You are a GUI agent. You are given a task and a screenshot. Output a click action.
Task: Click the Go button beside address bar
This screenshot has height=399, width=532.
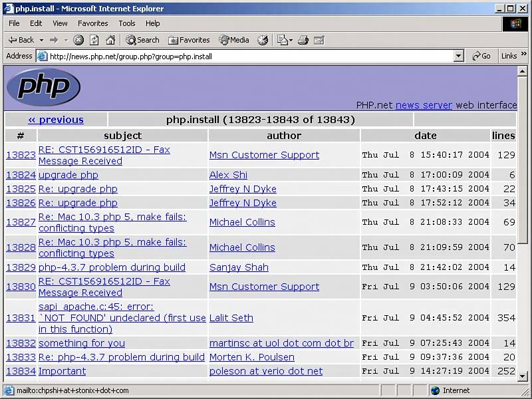(x=481, y=57)
